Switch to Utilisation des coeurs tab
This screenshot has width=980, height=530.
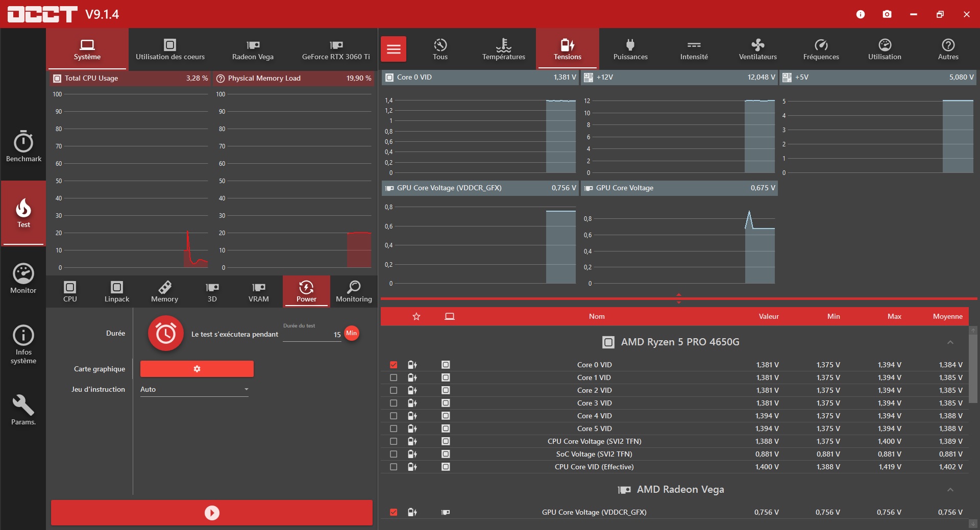coord(170,49)
